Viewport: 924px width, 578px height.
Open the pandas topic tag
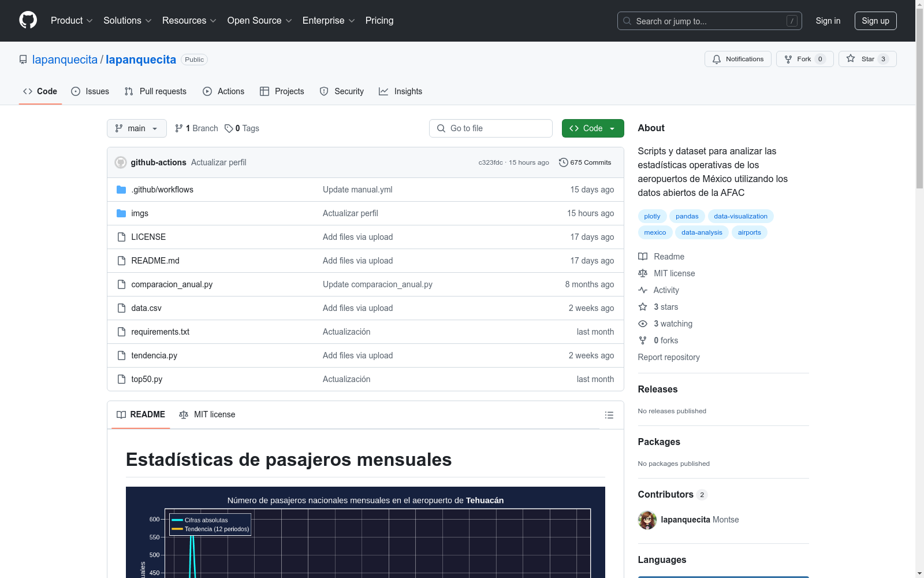click(x=687, y=216)
